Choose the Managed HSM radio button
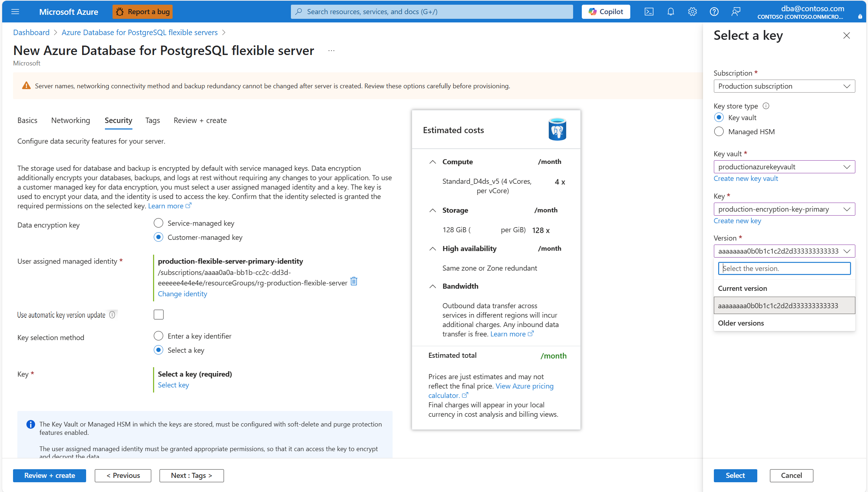Image resolution: width=868 pixels, height=492 pixels. coord(719,132)
